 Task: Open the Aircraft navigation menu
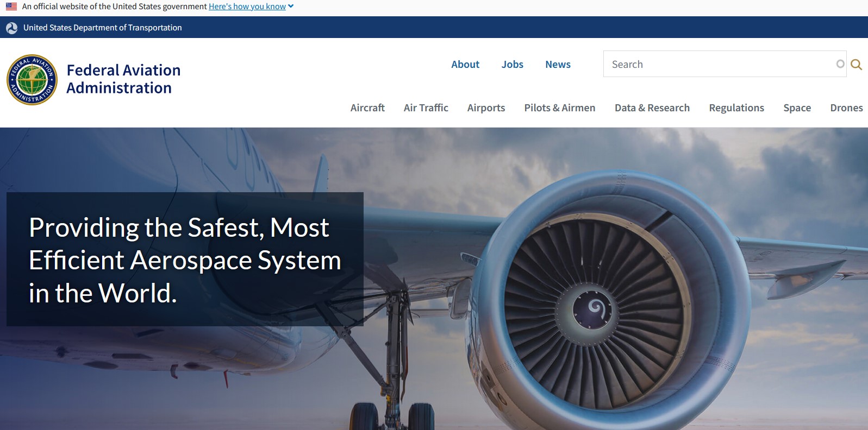tap(367, 108)
